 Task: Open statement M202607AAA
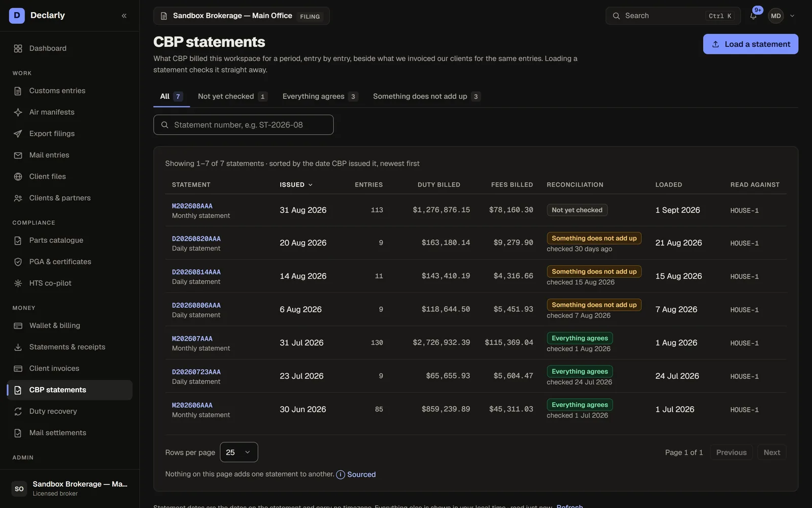192,339
